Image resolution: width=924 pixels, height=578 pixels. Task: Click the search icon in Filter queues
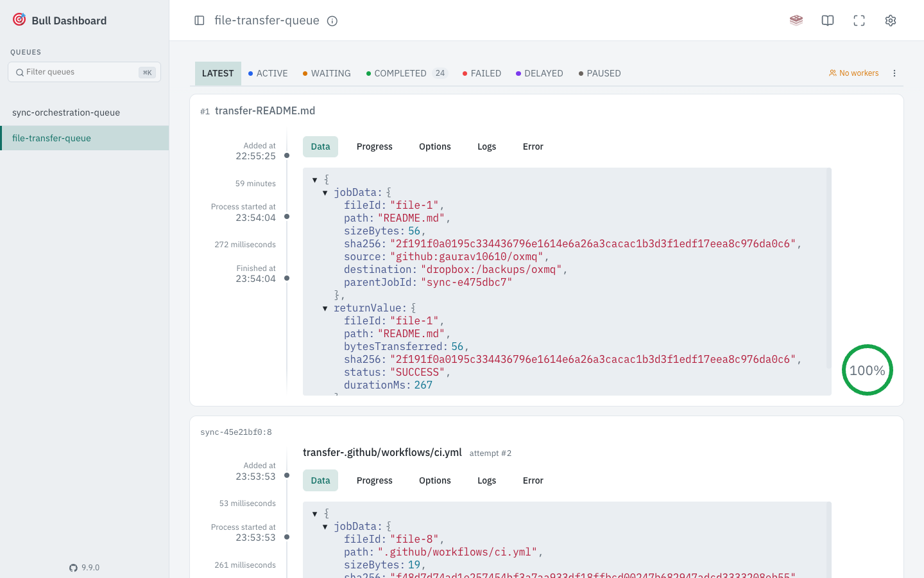[x=20, y=73]
